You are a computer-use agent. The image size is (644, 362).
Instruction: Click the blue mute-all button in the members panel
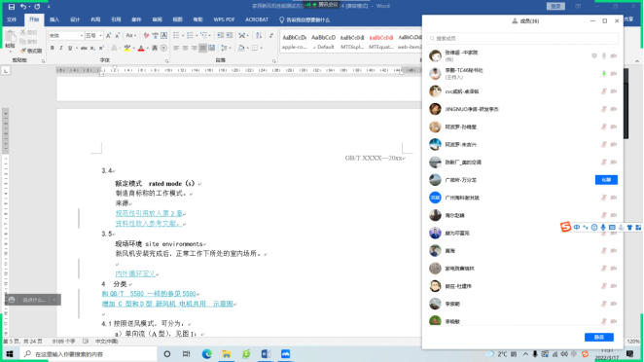(599, 337)
